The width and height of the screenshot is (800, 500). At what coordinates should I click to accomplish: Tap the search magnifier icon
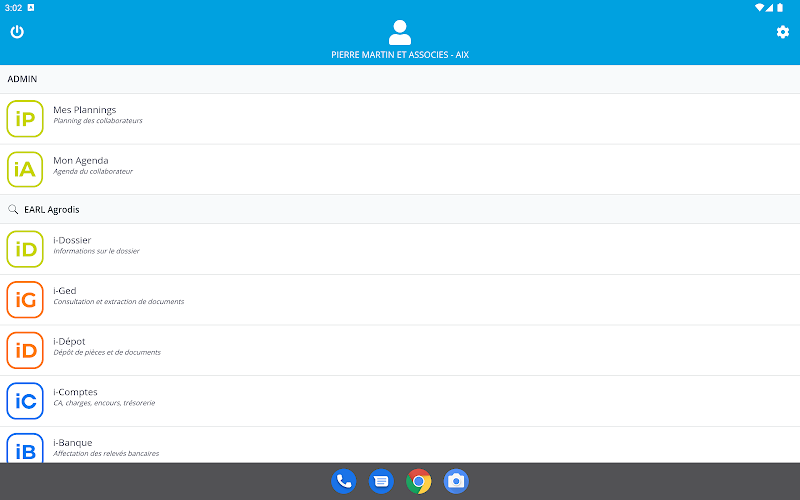click(x=13, y=209)
